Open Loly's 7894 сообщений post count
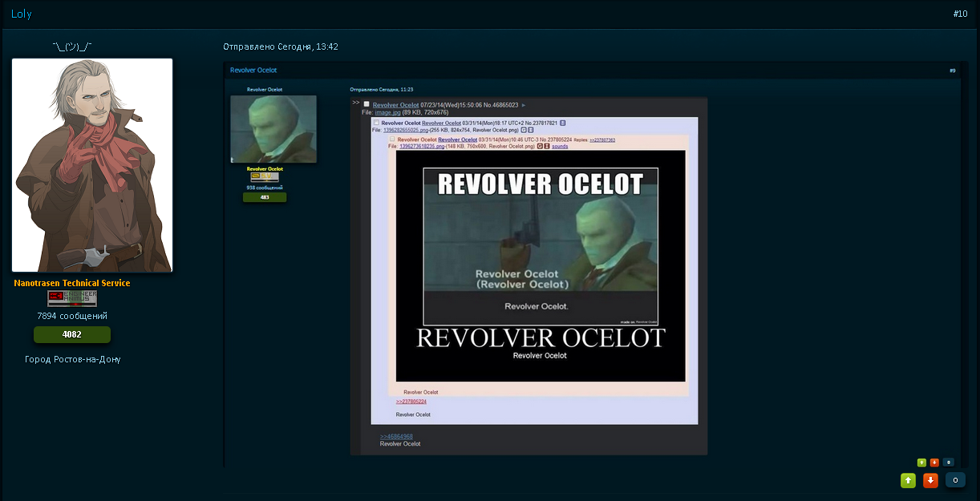 point(72,316)
